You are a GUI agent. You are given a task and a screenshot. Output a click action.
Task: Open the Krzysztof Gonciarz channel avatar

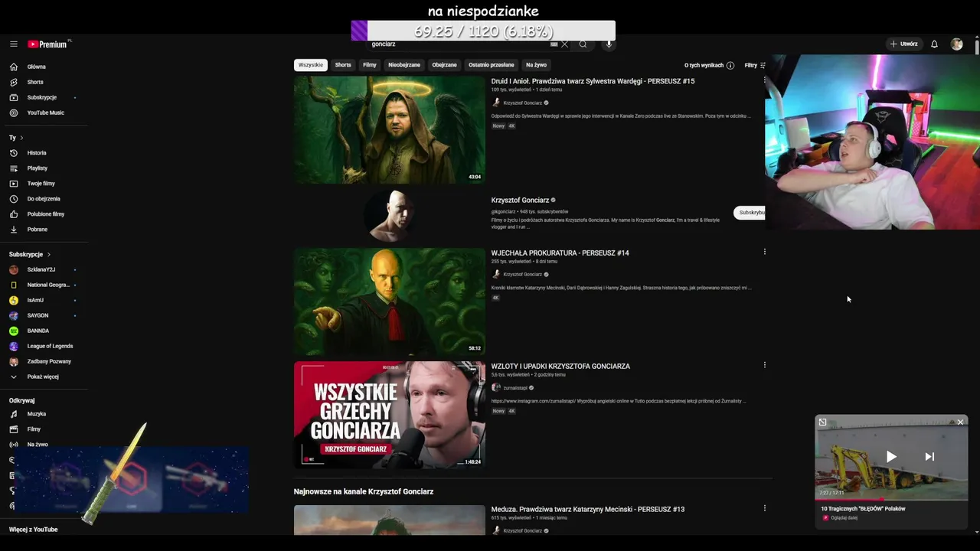coord(390,216)
